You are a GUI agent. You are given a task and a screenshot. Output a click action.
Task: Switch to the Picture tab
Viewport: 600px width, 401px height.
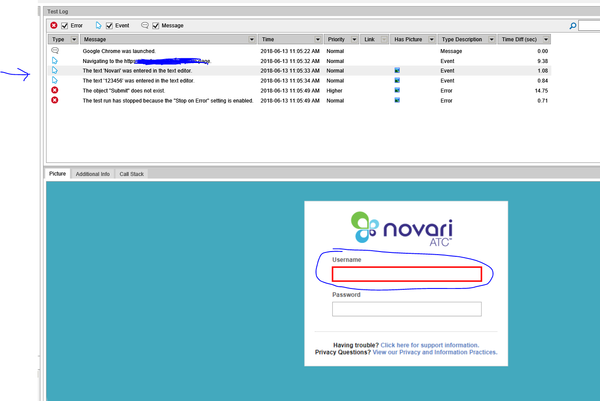click(x=57, y=174)
